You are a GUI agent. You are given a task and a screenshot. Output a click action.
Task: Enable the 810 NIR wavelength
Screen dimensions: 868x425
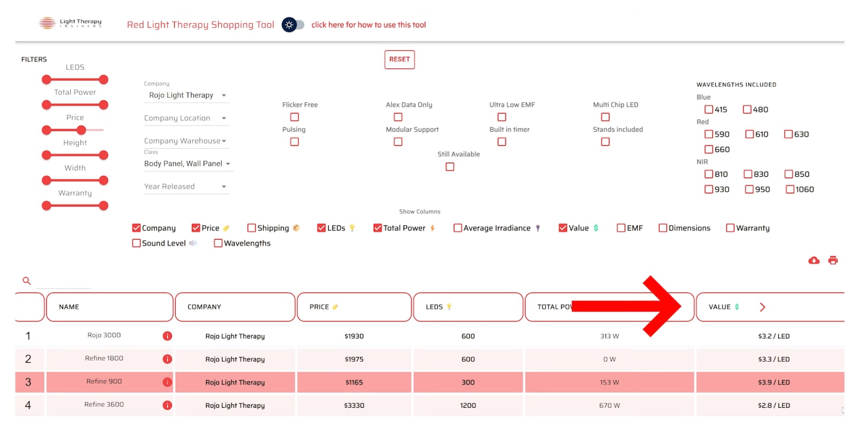(709, 174)
